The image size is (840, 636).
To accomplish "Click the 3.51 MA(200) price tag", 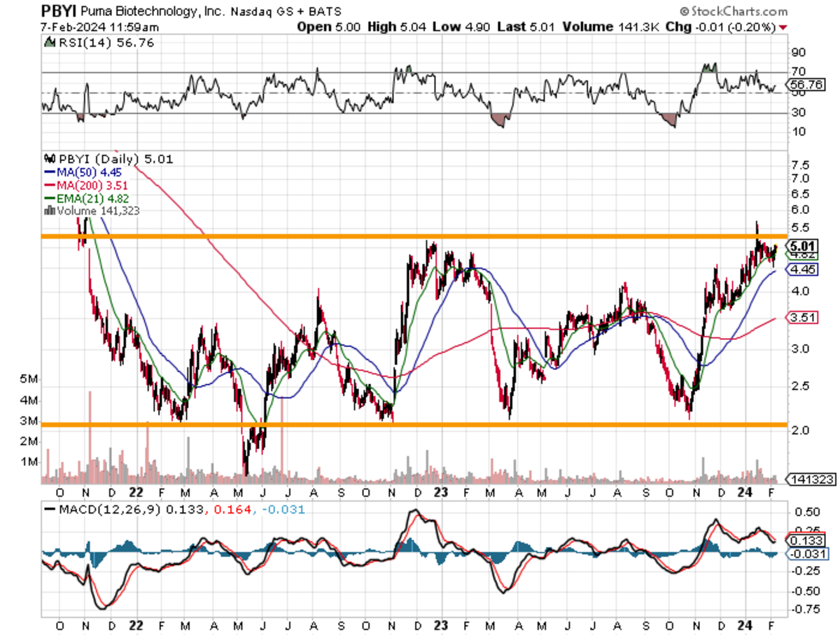I will click(801, 318).
